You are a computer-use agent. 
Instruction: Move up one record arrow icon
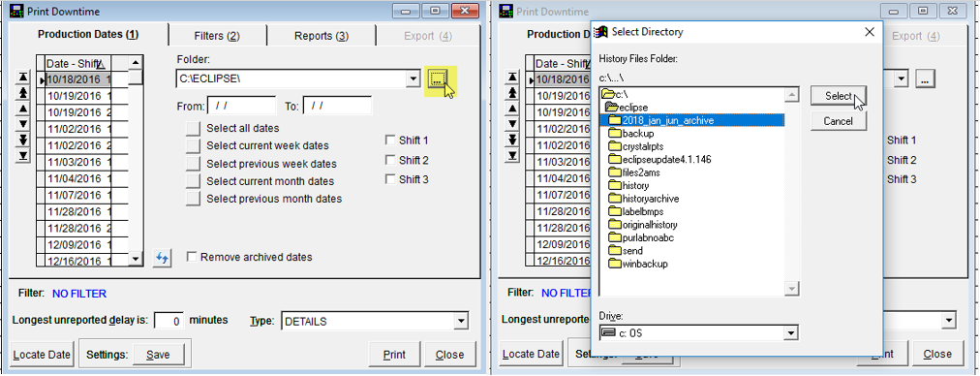[23, 109]
